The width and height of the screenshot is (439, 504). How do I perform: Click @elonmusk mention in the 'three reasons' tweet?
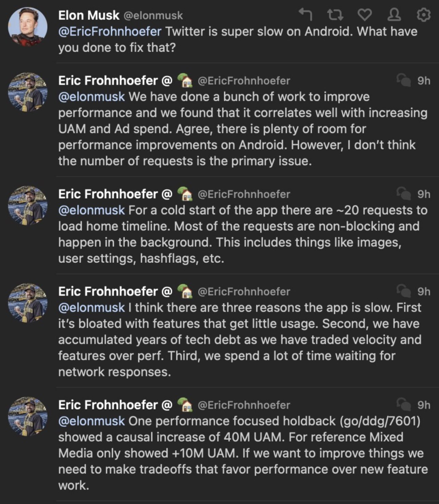[91, 307]
